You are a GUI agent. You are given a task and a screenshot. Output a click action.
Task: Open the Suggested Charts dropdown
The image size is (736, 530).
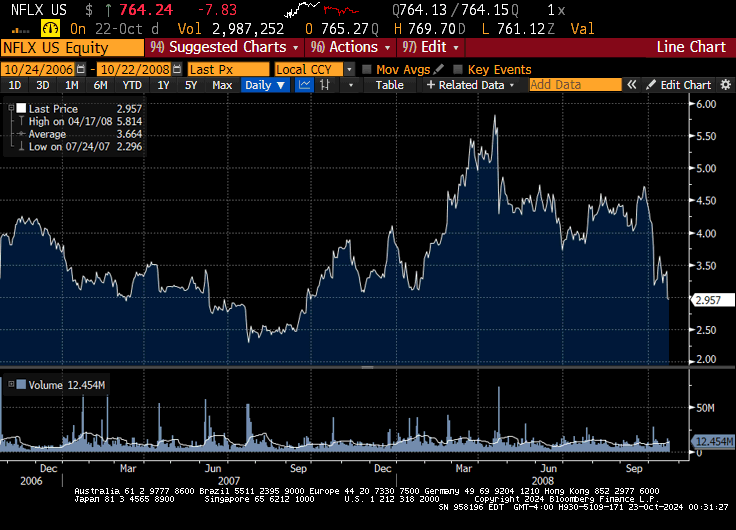[x=225, y=47]
